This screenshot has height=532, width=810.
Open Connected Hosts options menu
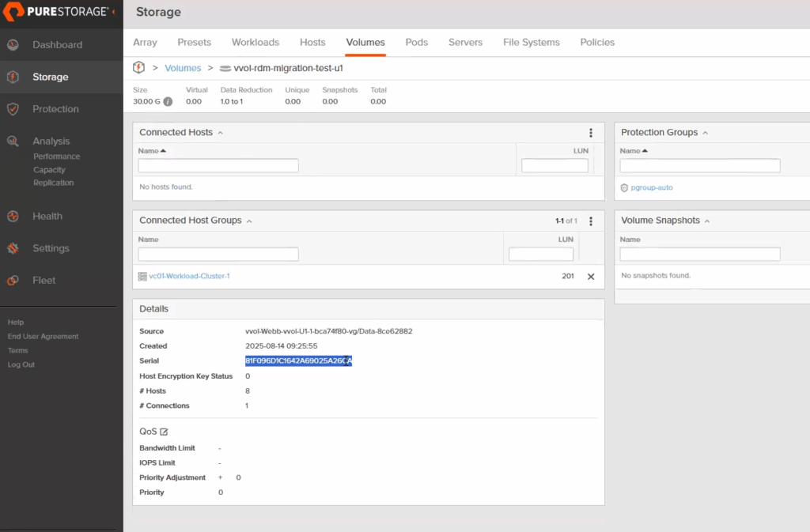tap(591, 133)
